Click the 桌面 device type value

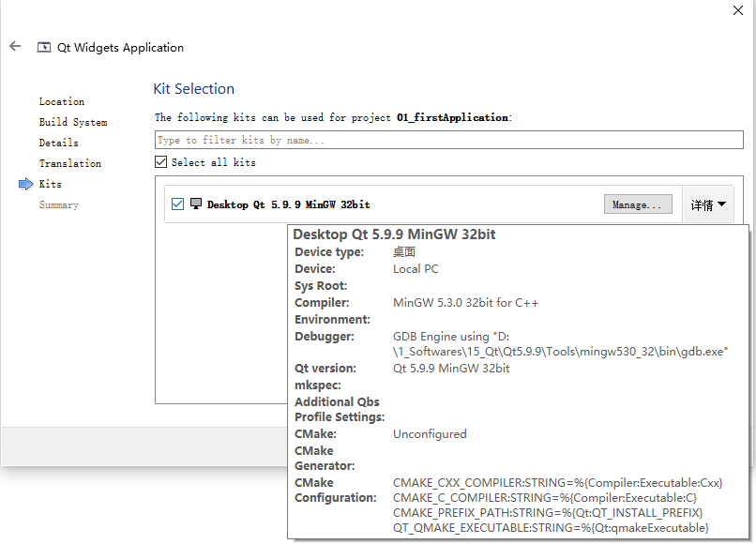[404, 251]
